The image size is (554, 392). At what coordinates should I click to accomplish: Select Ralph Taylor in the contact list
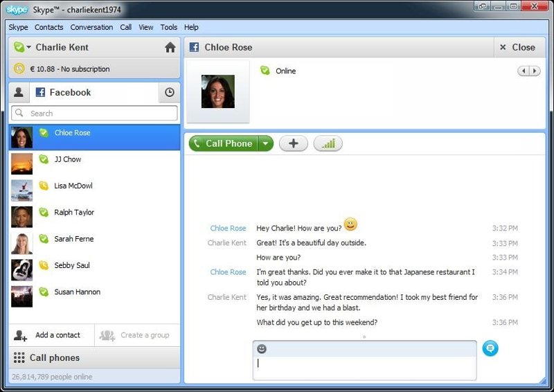pyautogui.click(x=74, y=213)
